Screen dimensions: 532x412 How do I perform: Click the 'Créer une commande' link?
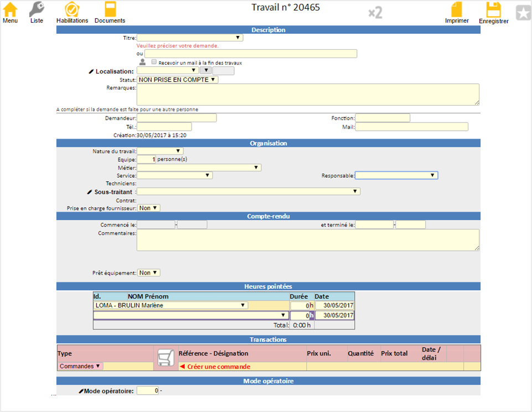[x=219, y=367]
